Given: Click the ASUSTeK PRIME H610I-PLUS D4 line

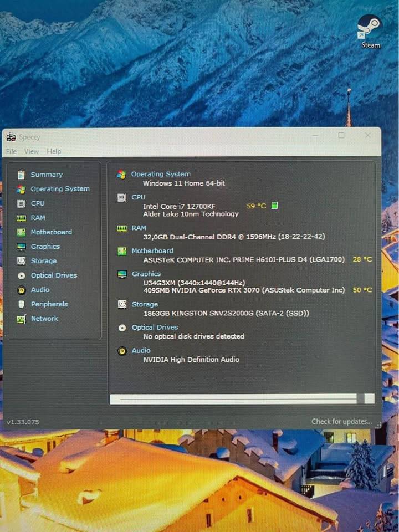Looking at the screenshot, I should click(244, 260).
